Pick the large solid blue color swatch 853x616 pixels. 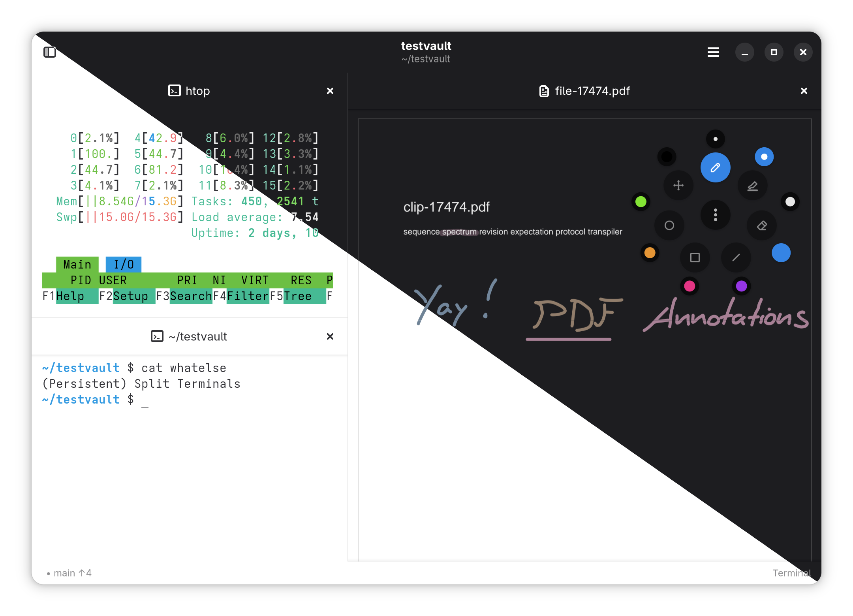[x=781, y=253]
